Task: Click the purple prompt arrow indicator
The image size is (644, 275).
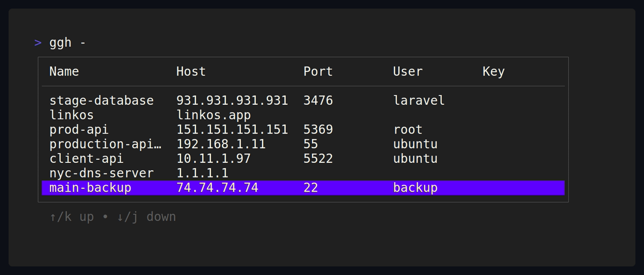Action: pyautogui.click(x=38, y=42)
